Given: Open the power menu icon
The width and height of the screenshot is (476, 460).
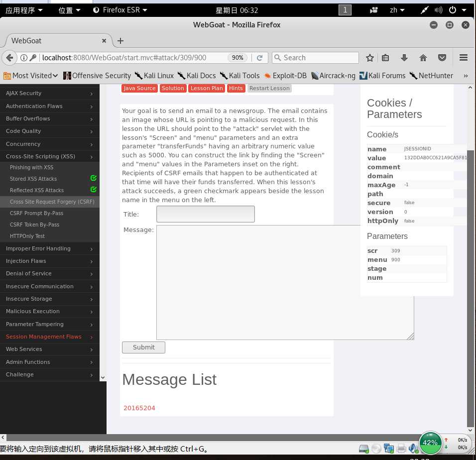Looking at the screenshot, I should [x=452, y=10].
